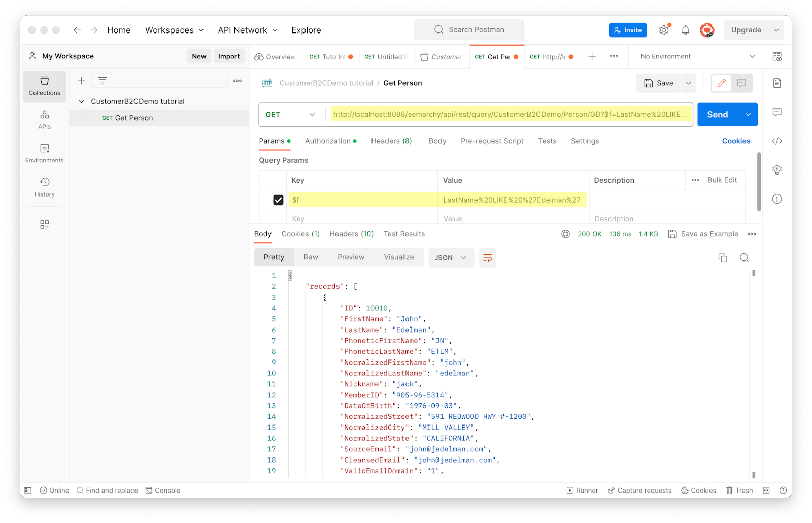Open the Cookies link under Send
Screen dimensions: 812x523
736,141
